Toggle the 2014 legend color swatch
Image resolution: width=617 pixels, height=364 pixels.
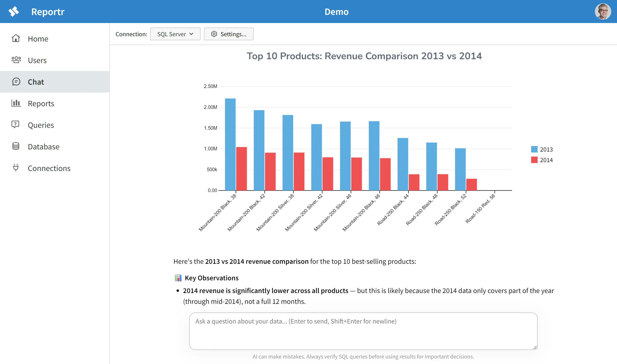tap(534, 160)
